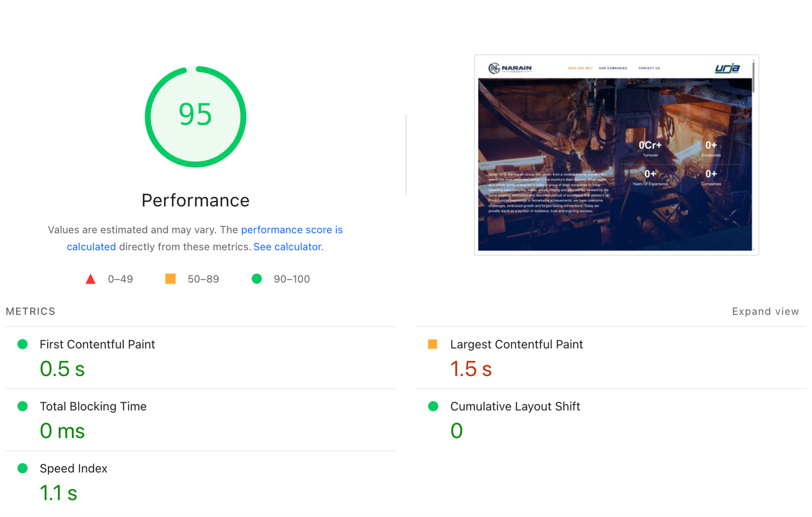Click the Cumulative Layout Shift value 0
Image resolution: width=812 pixels, height=517 pixels.
tap(457, 431)
